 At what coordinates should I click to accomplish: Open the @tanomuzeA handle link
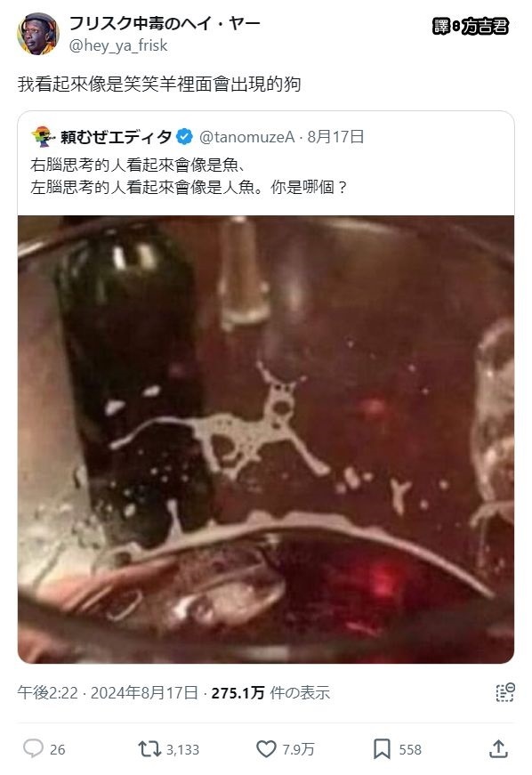tap(246, 137)
